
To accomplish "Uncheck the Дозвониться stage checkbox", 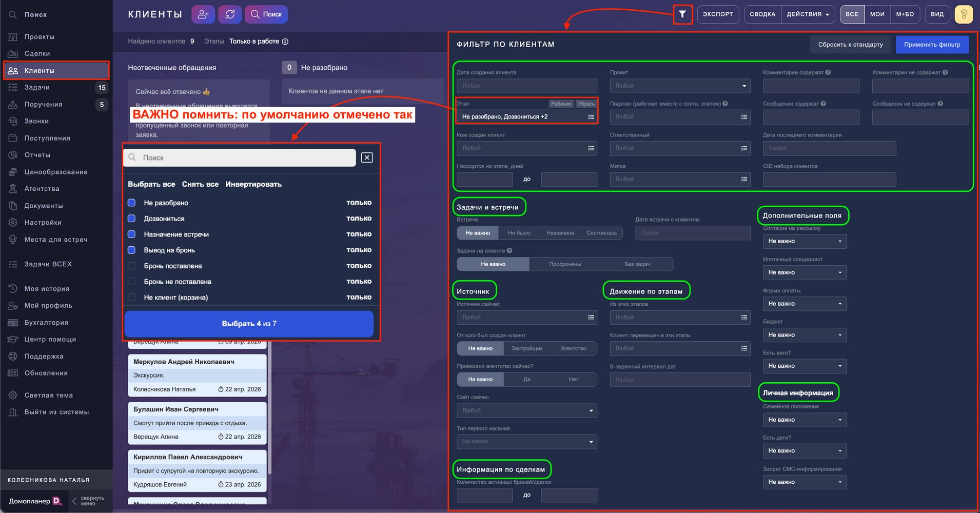I will pos(132,219).
